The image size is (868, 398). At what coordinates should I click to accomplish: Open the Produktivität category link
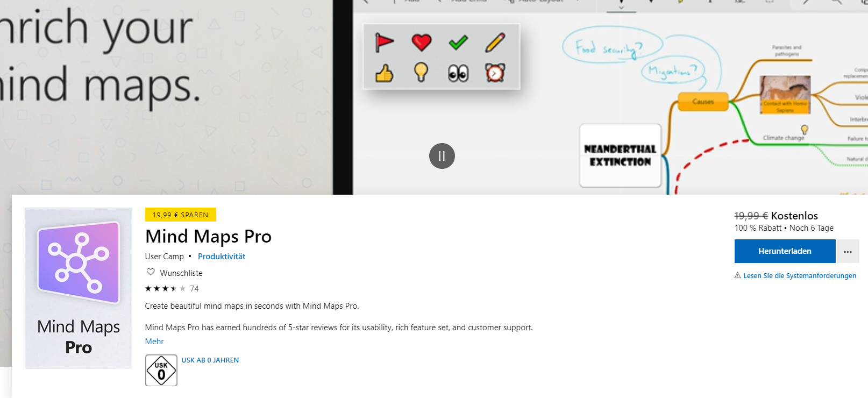222,257
